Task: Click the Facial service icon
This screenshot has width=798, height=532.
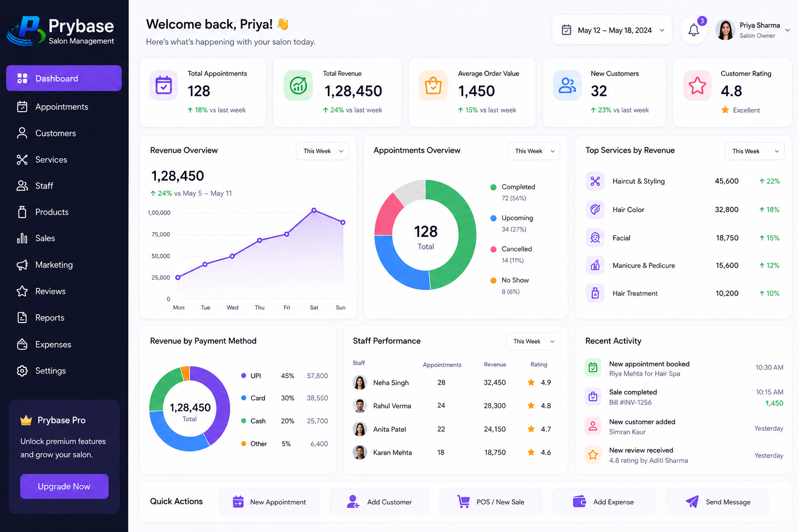Action: click(x=595, y=237)
